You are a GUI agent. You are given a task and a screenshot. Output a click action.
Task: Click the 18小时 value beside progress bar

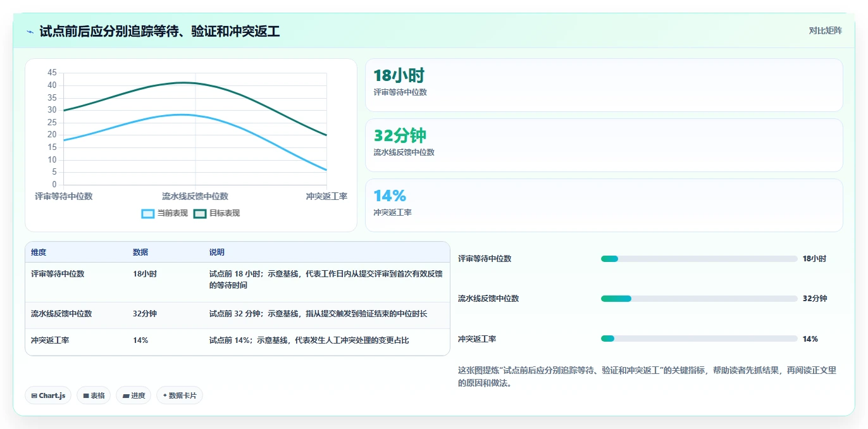point(814,259)
